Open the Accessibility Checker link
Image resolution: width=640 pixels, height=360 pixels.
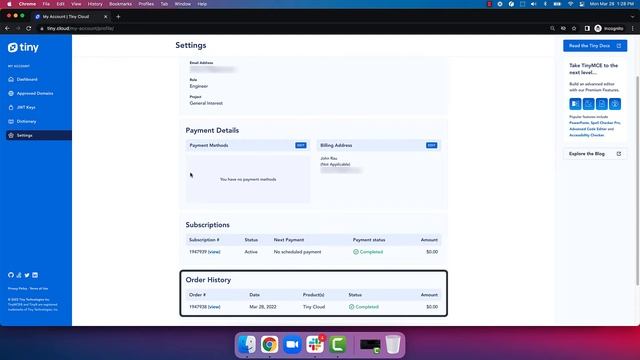pos(587,135)
